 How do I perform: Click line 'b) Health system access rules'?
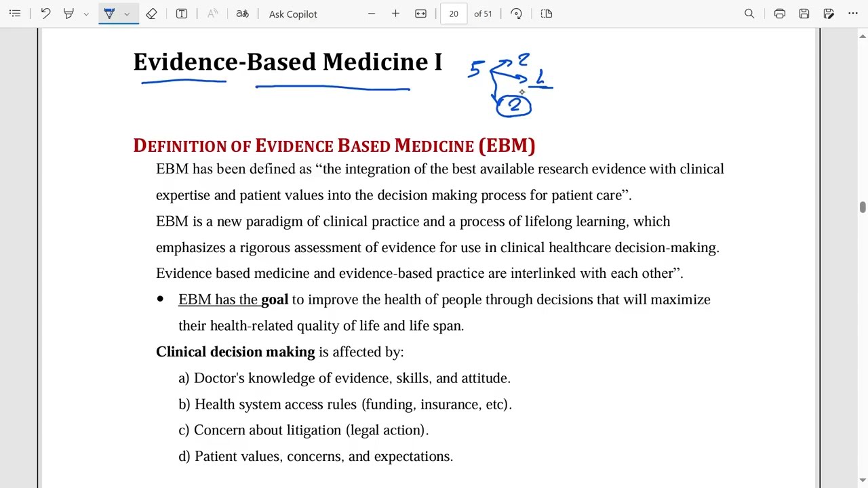(x=345, y=405)
